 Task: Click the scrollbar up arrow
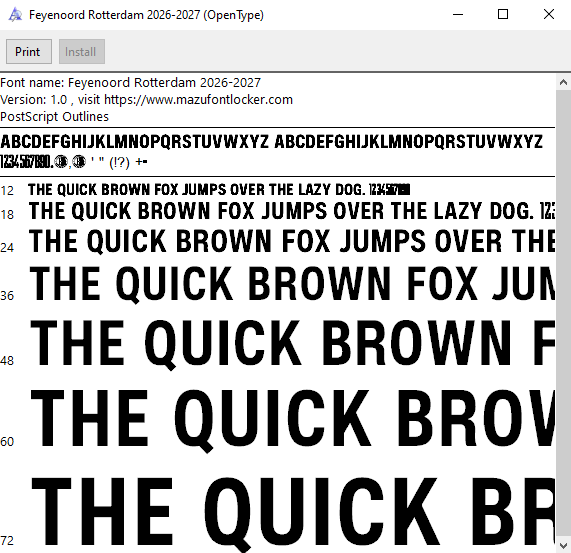(563, 82)
